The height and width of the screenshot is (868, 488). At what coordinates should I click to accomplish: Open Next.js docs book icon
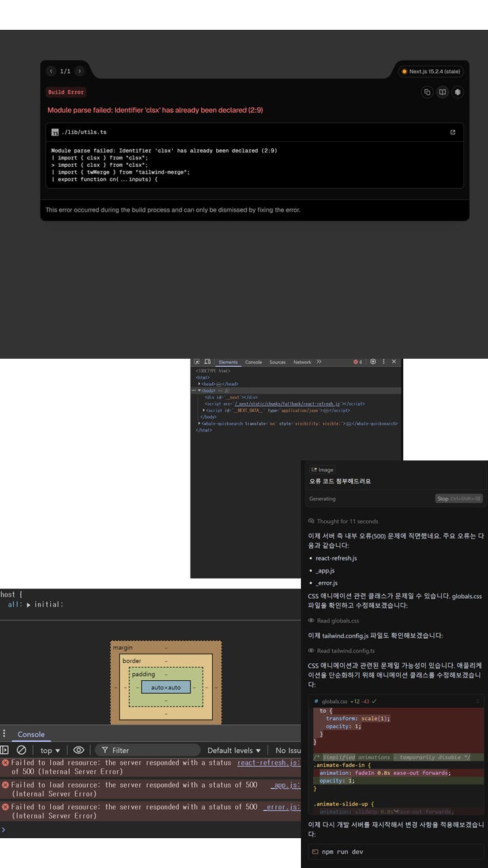tap(443, 92)
